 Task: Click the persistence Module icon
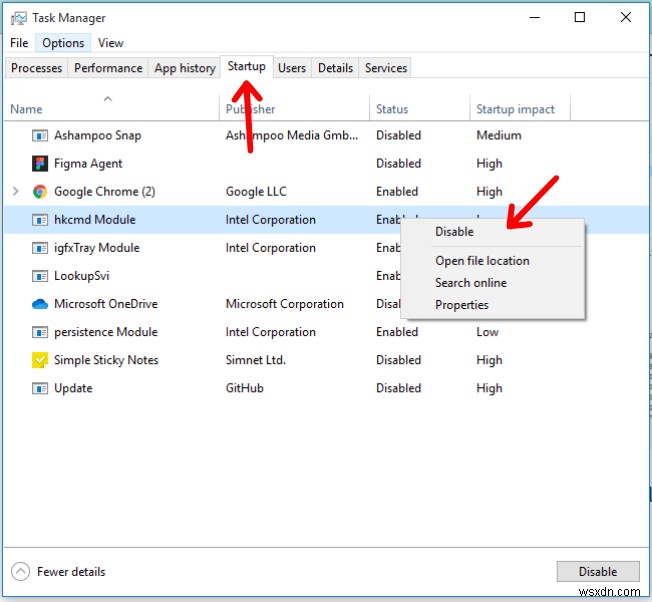click(40, 332)
